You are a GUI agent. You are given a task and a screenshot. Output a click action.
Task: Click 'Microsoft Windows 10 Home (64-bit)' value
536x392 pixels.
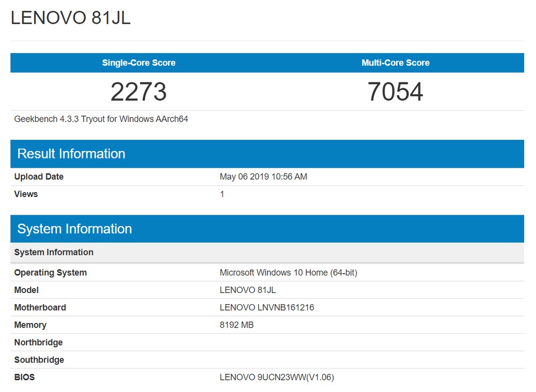pos(288,273)
